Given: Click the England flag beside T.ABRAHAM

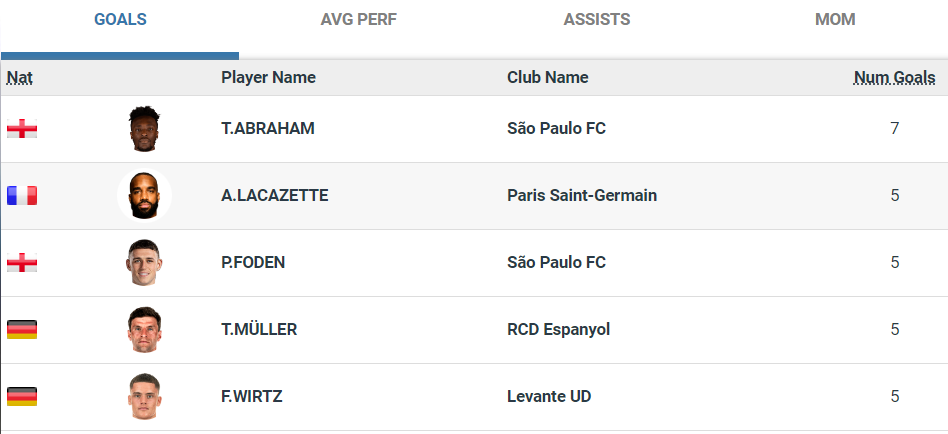Looking at the screenshot, I should point(22,129).
